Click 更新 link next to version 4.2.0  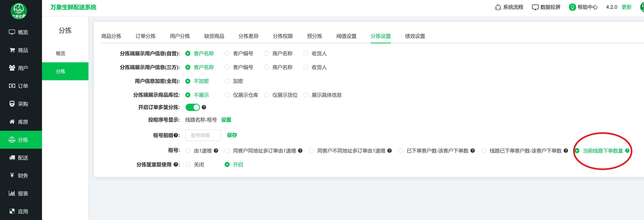(626, 7)
